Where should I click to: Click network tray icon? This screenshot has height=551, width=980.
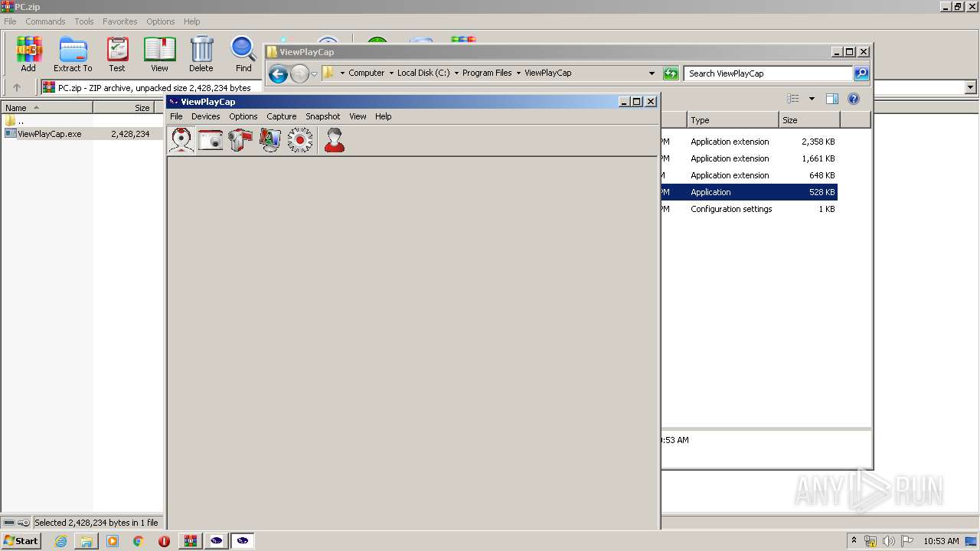(x=871, y=541)
